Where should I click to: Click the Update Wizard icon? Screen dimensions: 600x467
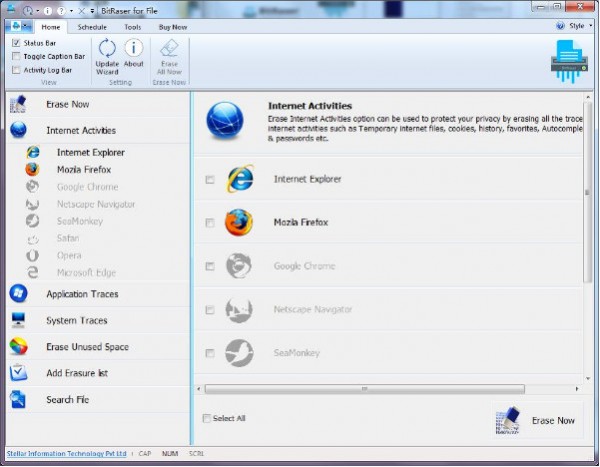click(x=107, y=49)
